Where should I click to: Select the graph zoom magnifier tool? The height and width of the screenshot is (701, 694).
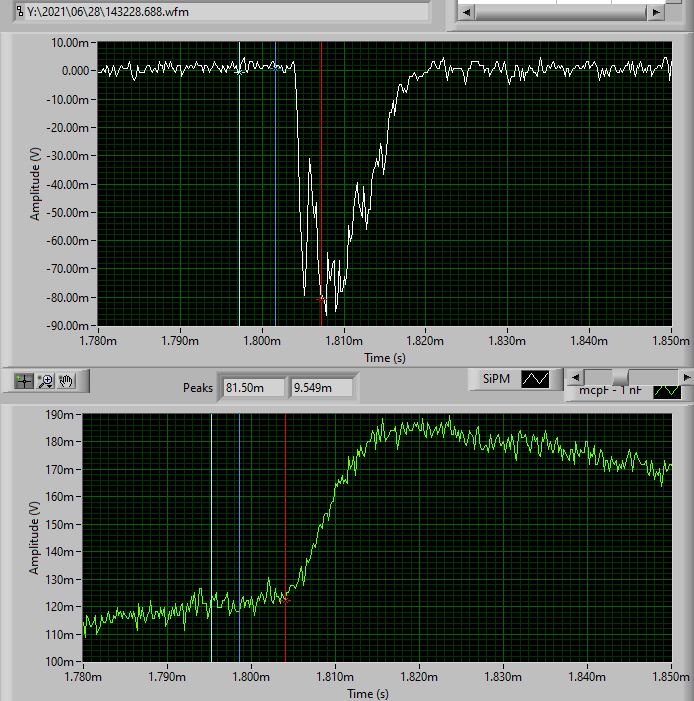pos(46,381)
